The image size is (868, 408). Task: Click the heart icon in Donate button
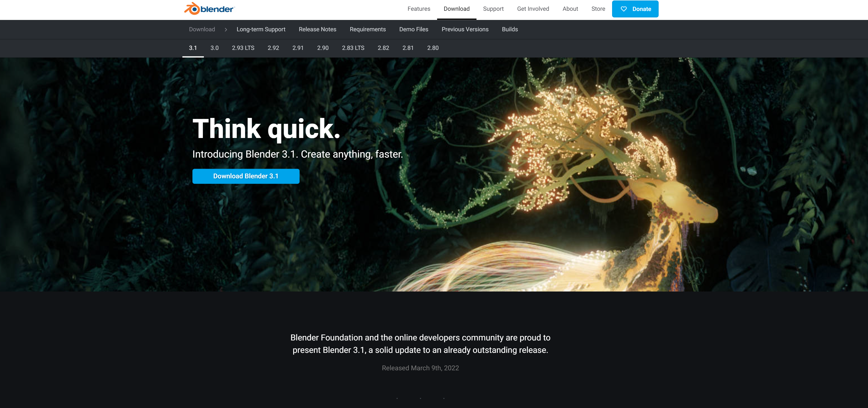click(623, 9)
